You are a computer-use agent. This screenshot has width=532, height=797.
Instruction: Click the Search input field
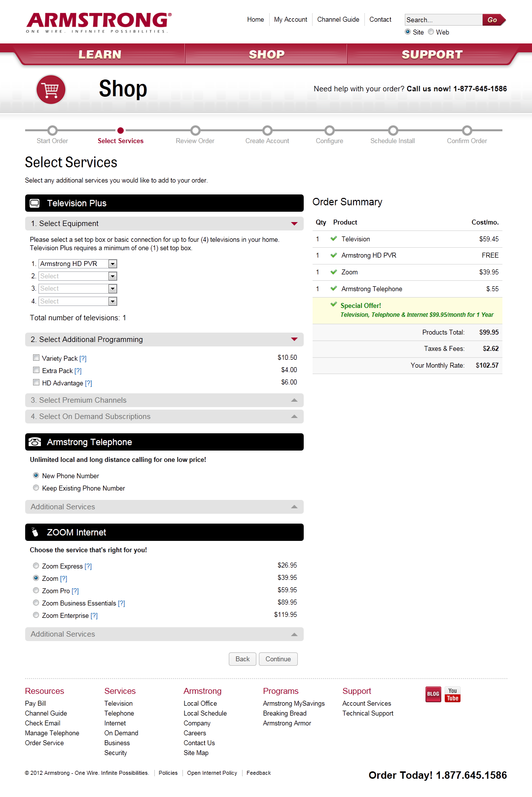coord(442,20)
